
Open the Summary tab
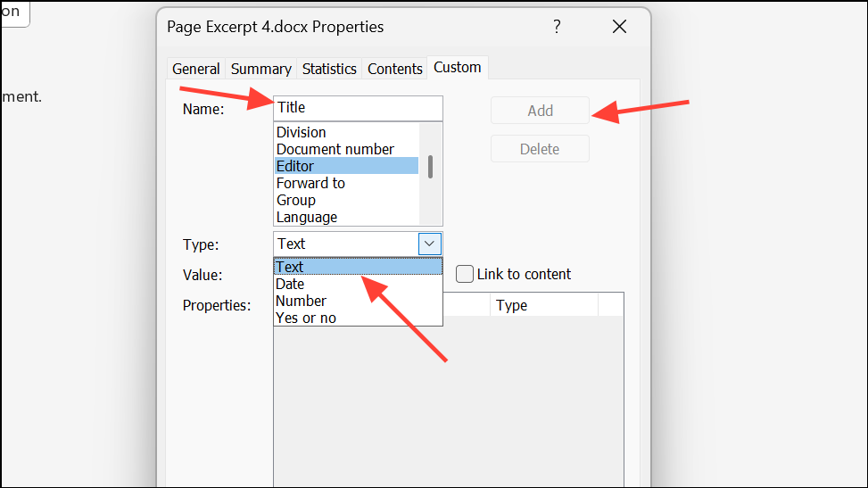click(260, 69)
